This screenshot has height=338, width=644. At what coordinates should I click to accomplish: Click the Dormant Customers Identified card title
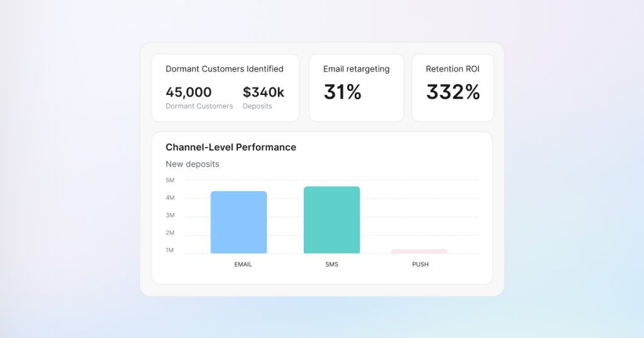pyautogui.click(x=225, y=69)
